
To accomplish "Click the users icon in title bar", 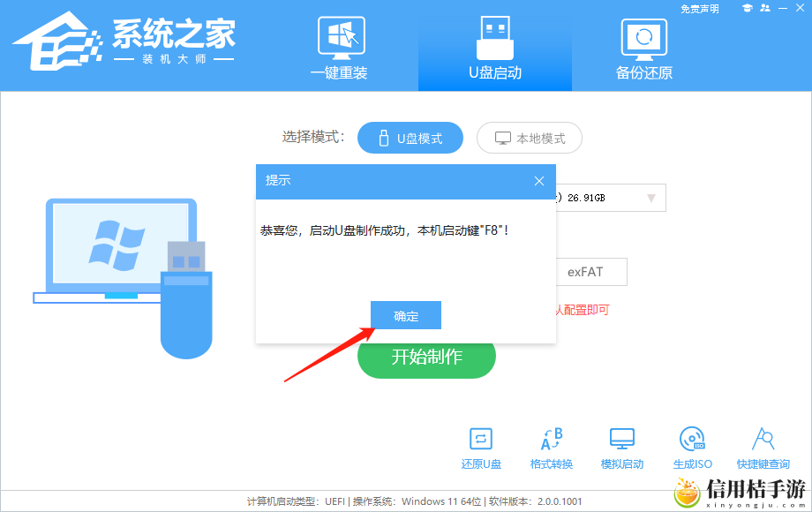I will [765, 8].
